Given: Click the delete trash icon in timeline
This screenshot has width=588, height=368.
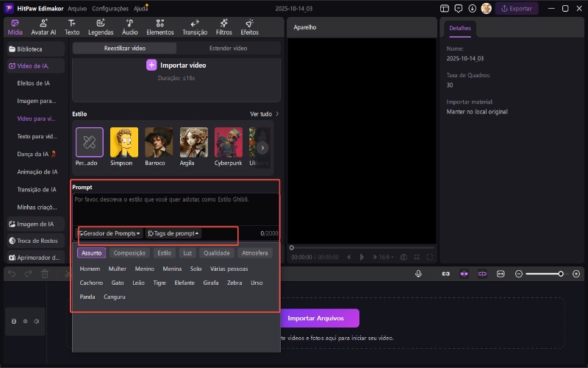Looking at the screenshot, I should (45, 274).
